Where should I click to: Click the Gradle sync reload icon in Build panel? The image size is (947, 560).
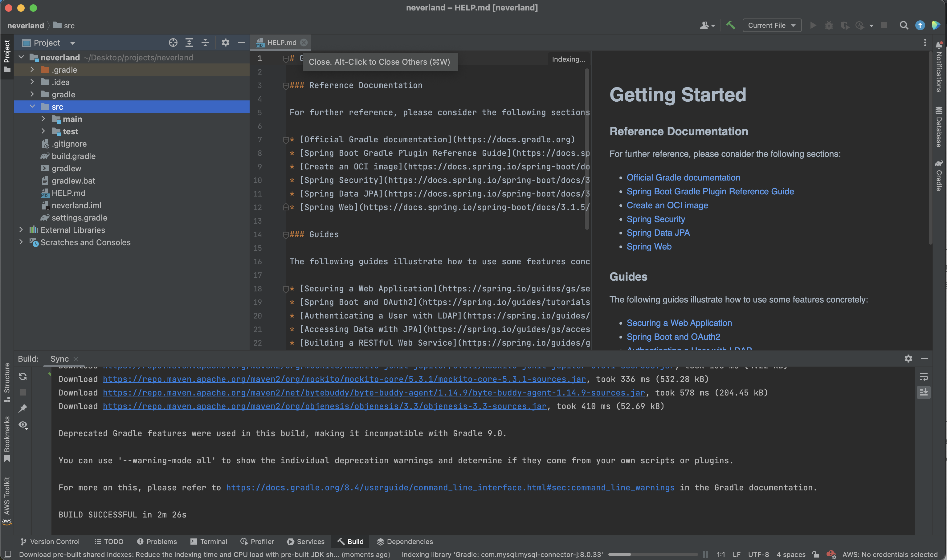click(x=23, y=376)
